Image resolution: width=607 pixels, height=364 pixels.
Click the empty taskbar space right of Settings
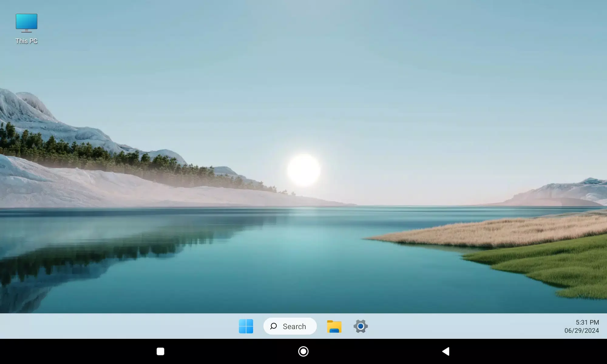tap(440, 326)
